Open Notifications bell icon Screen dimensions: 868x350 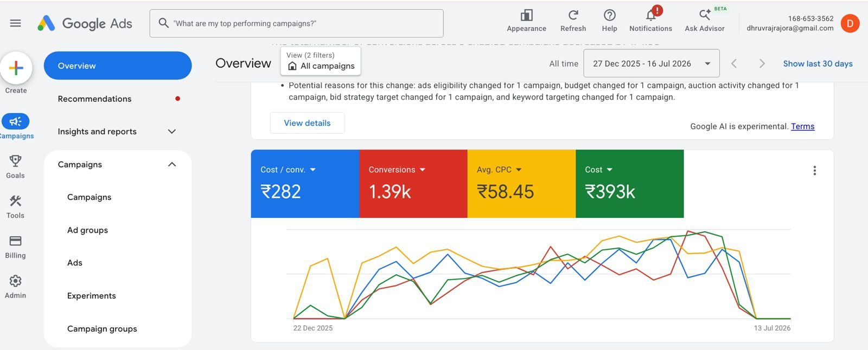click(651, 15)
